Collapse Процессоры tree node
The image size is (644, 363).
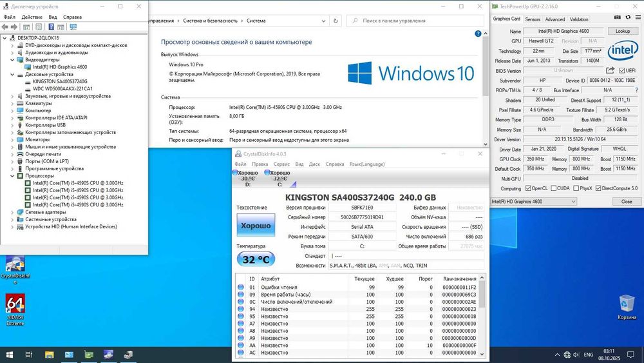(12, 176)
